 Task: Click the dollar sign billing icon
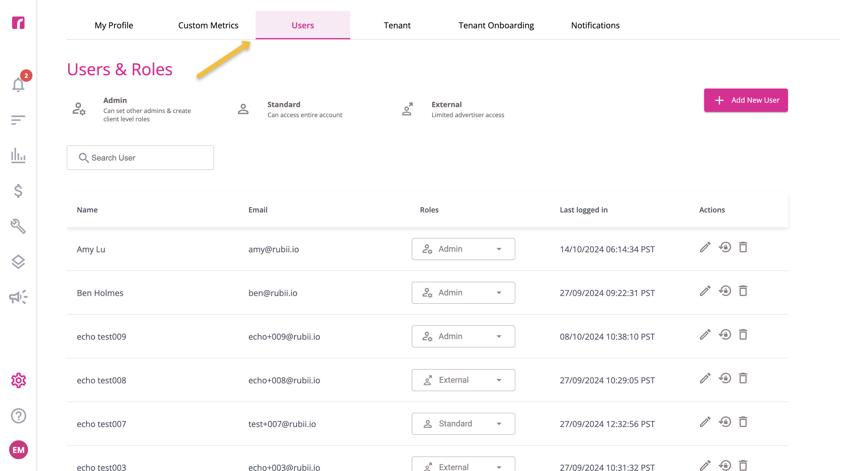pos(18,191)
